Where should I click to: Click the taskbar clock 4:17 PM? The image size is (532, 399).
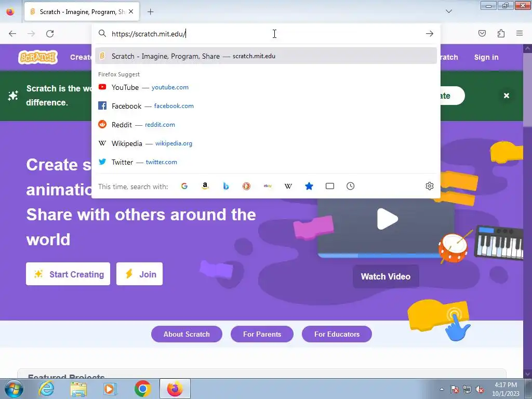click(x=506, y=389)
